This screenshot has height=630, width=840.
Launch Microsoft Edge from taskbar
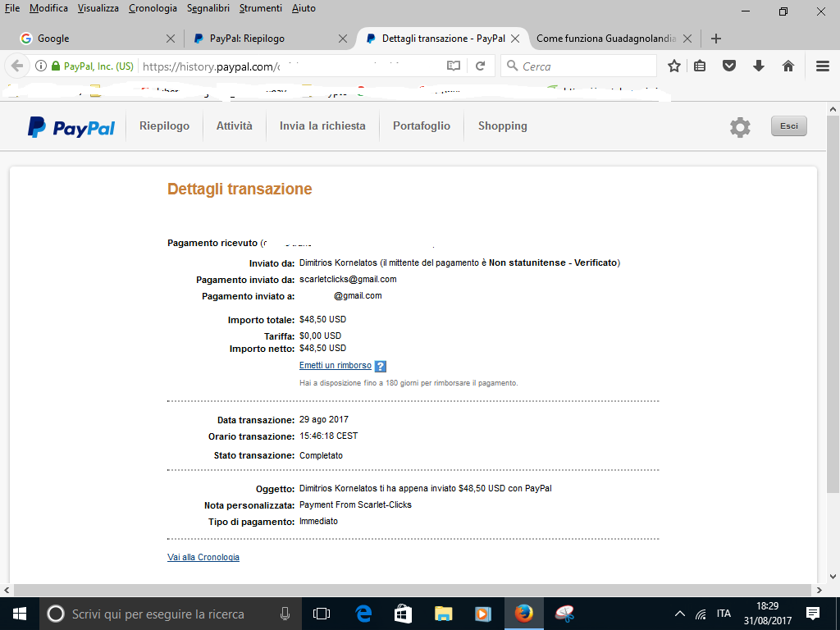coord(363,614)
